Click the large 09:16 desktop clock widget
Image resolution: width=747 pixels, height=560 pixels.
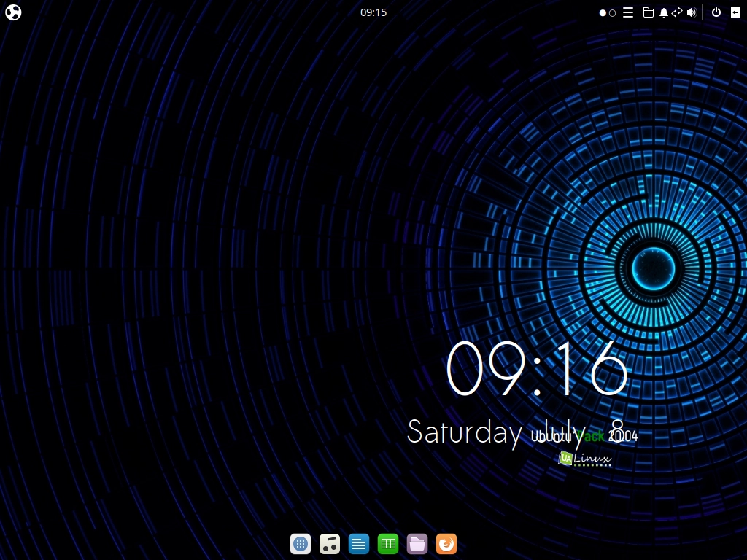(537, 368)
